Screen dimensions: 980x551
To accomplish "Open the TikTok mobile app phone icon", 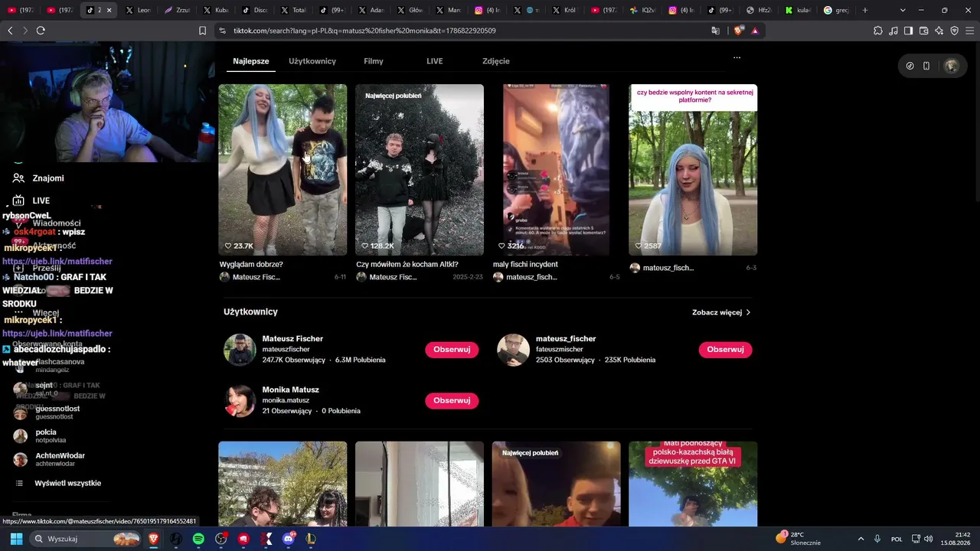I will click(926, 66).
